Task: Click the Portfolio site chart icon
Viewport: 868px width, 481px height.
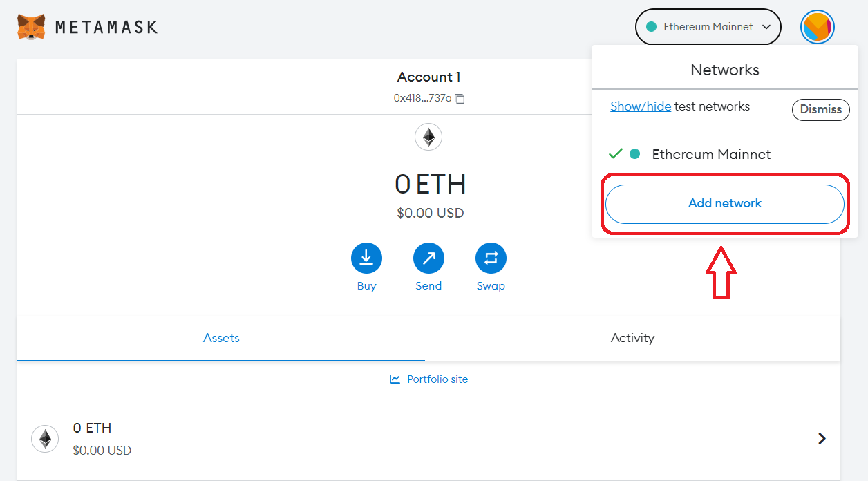Action: click(x=395, y=379)
